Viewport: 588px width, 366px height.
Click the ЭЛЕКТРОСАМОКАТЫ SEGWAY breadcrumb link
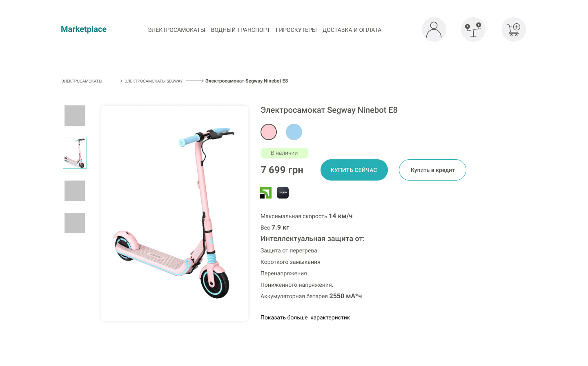154,81
